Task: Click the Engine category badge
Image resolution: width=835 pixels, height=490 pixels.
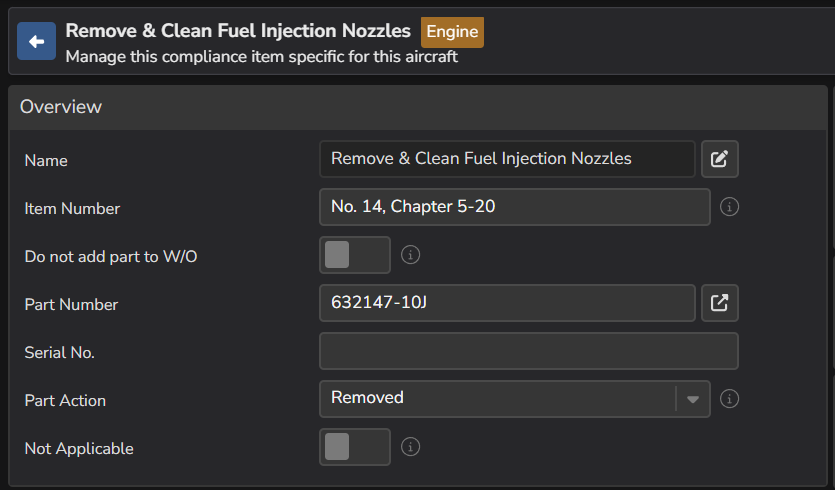Action: point(452,31)
